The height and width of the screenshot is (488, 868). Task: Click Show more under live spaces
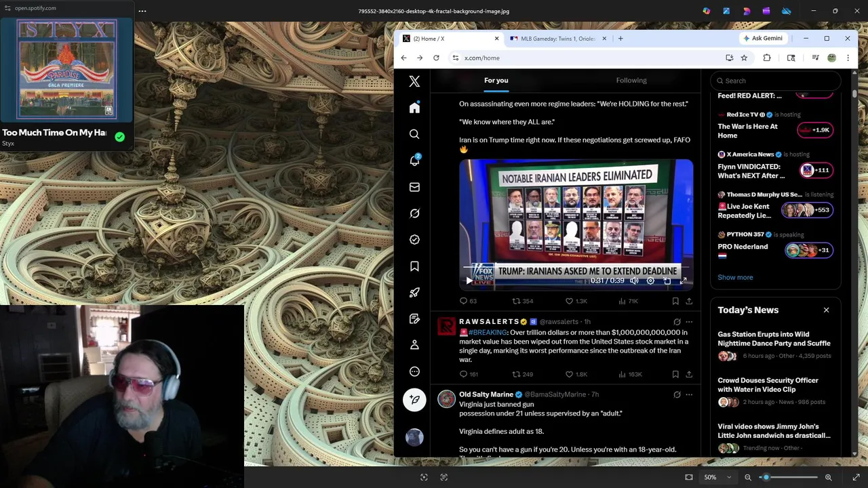pyautogui.click(x=735, y=277)
